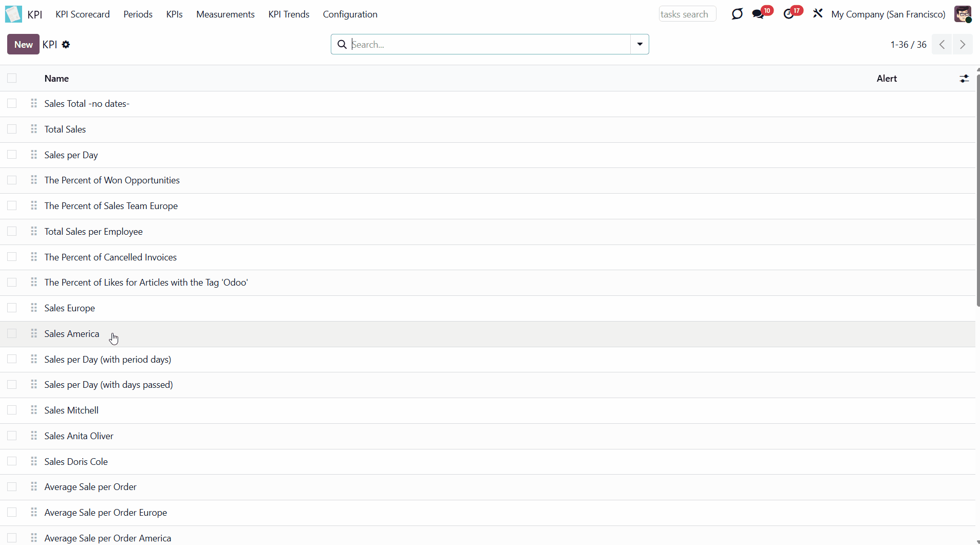Open the chat messages icon
The image size is (980, 545).
pyautogui.click(x=758, y=14)
